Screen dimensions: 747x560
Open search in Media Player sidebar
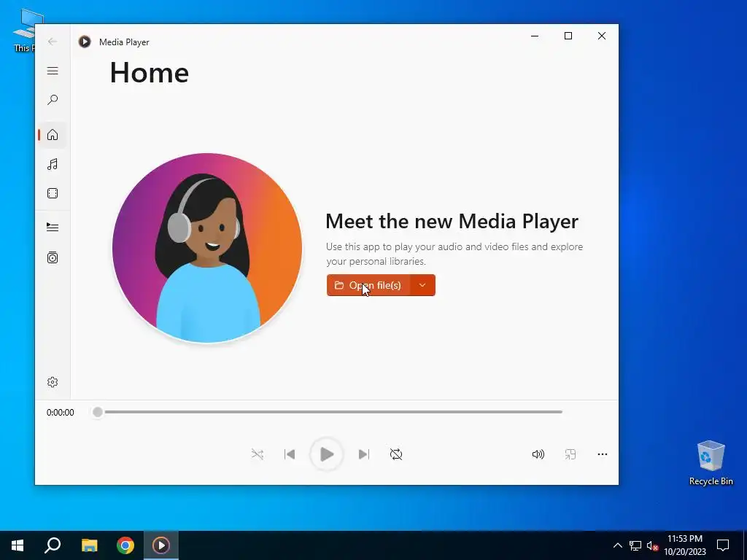53,99
